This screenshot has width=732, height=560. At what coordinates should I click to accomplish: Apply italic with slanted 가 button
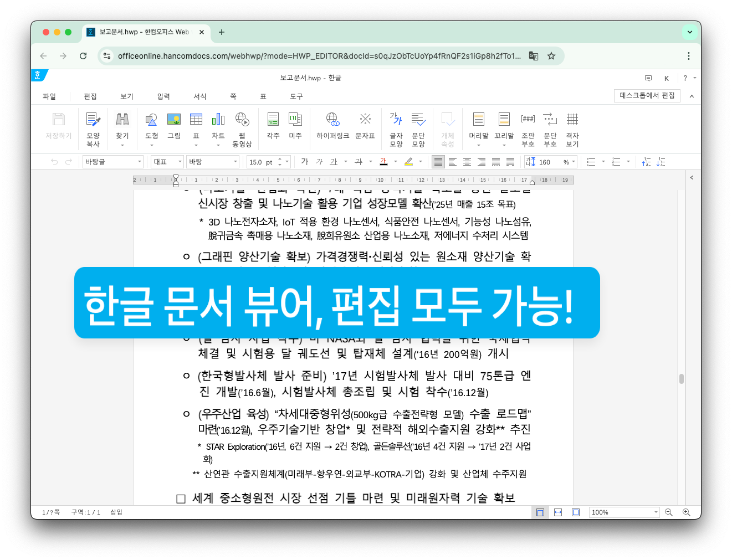pos(319,162)
